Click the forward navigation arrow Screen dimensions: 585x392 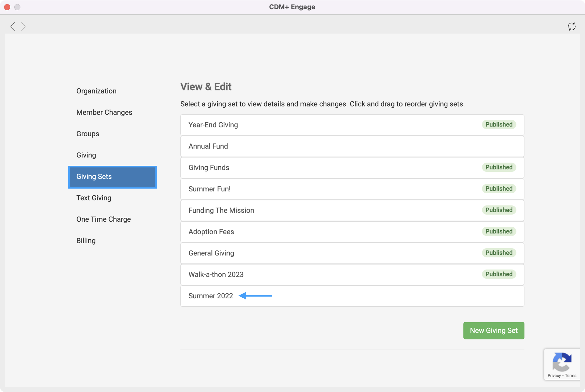(23, 27)
